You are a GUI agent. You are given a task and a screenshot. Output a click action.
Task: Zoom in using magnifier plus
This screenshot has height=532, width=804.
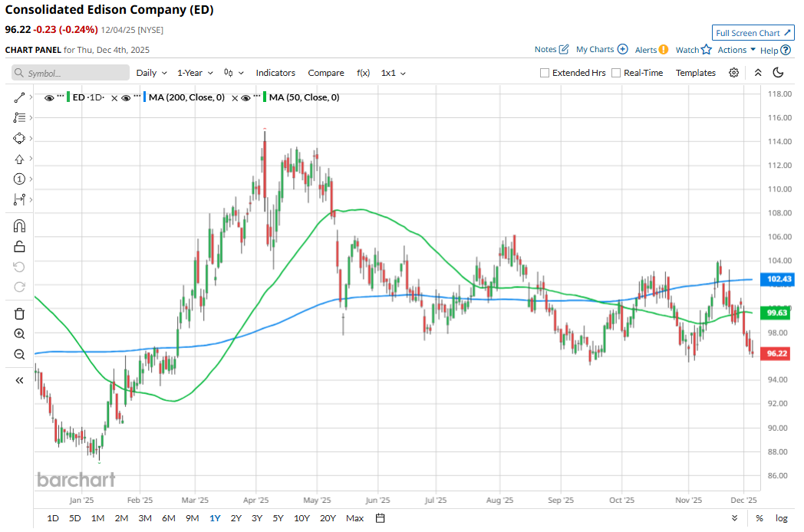[19, 333]
